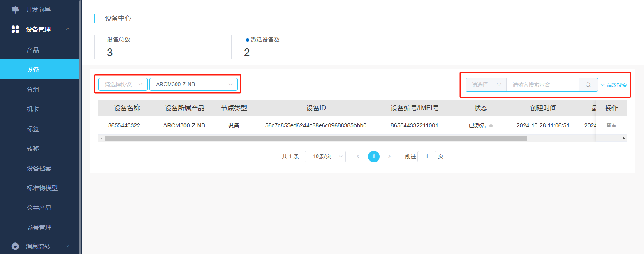Click 查看 link in device row
The image size is (644, 254).
pyautogui.click(x=611, y=125)
